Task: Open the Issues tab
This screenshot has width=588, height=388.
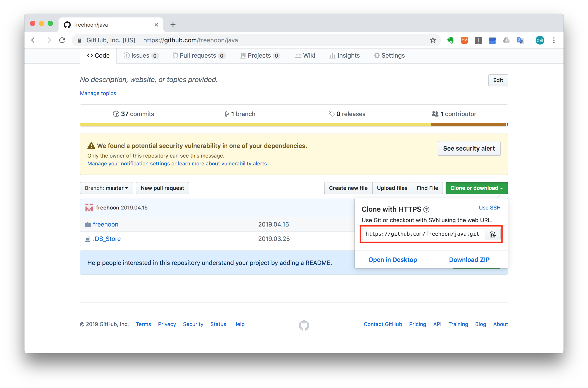Action: coord(140,56)
